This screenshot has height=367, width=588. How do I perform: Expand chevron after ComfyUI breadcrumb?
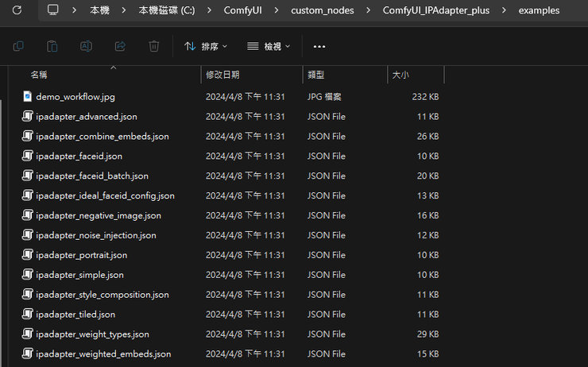pos(277,10)
